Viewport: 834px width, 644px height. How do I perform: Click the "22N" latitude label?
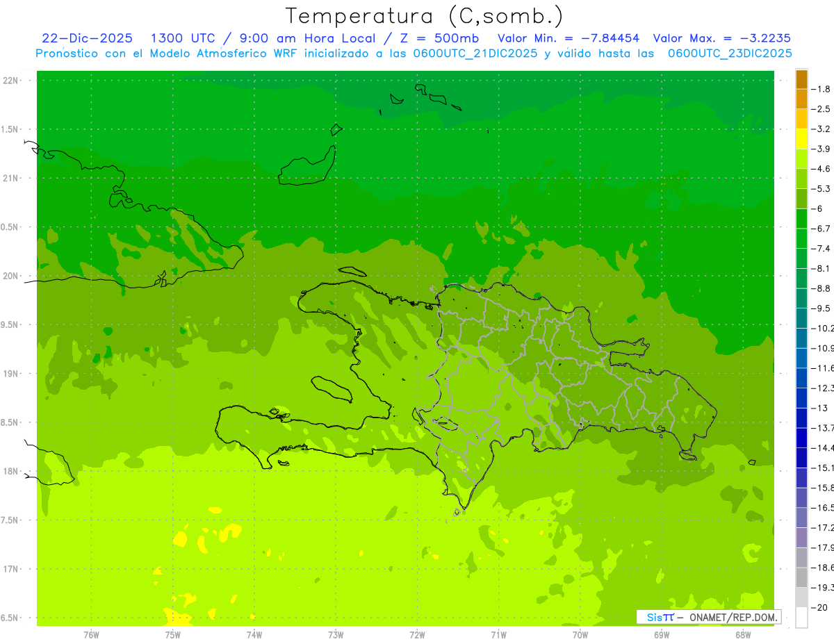click(x=11, y=81)
